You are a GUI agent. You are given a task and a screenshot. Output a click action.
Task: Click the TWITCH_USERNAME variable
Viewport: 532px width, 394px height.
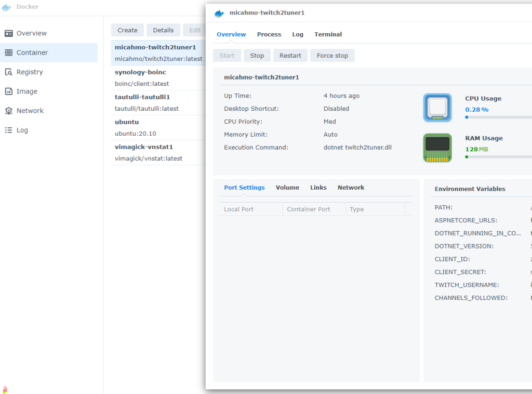tap(467, 285)
